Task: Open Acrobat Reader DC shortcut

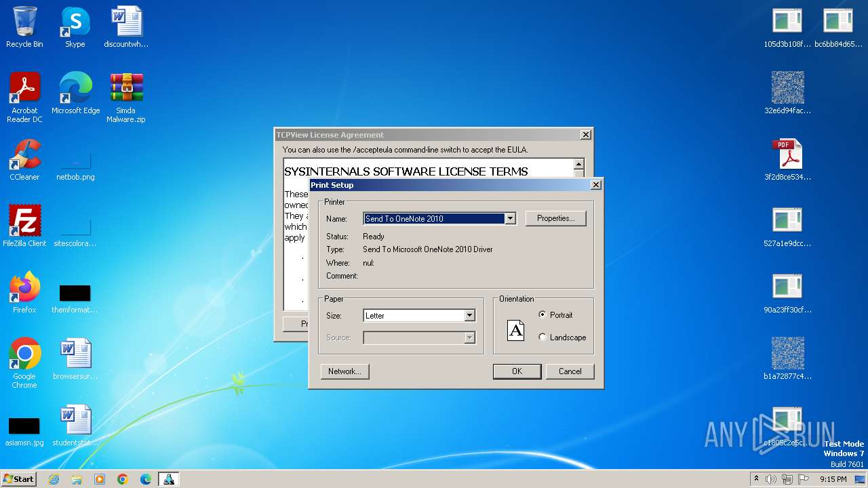Action: click(x=24, y=98)
